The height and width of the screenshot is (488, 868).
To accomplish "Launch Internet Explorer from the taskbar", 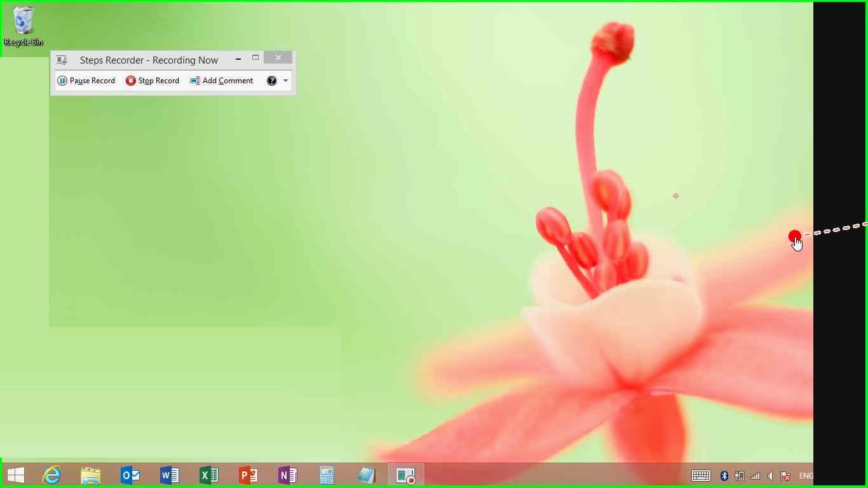I will pos(51,475).
